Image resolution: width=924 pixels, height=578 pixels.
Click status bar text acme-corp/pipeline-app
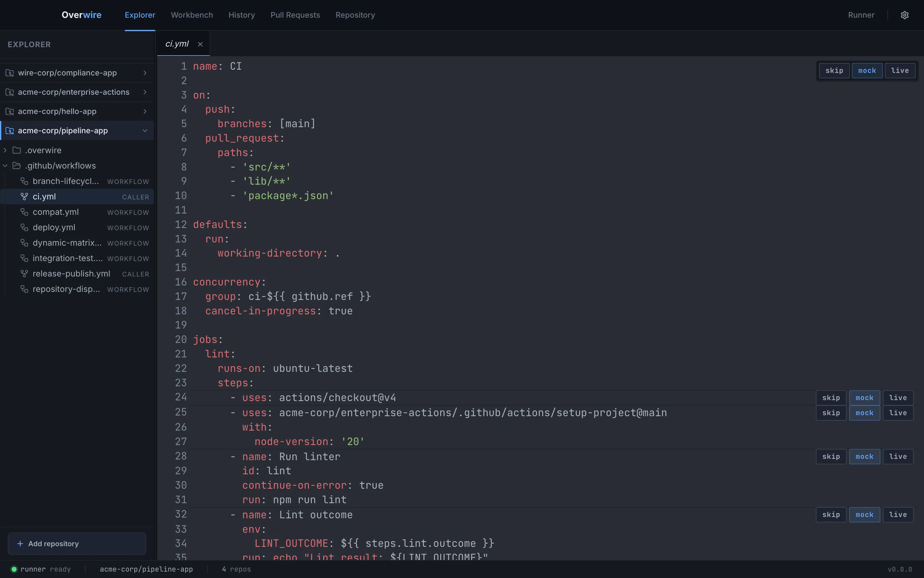(146, 569)
